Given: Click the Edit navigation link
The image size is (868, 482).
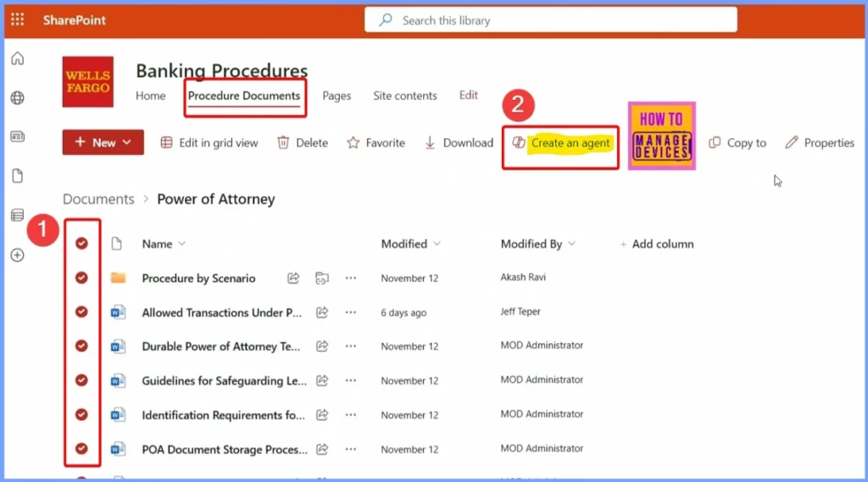Looking at the screenshot, I should pos(468,95).
